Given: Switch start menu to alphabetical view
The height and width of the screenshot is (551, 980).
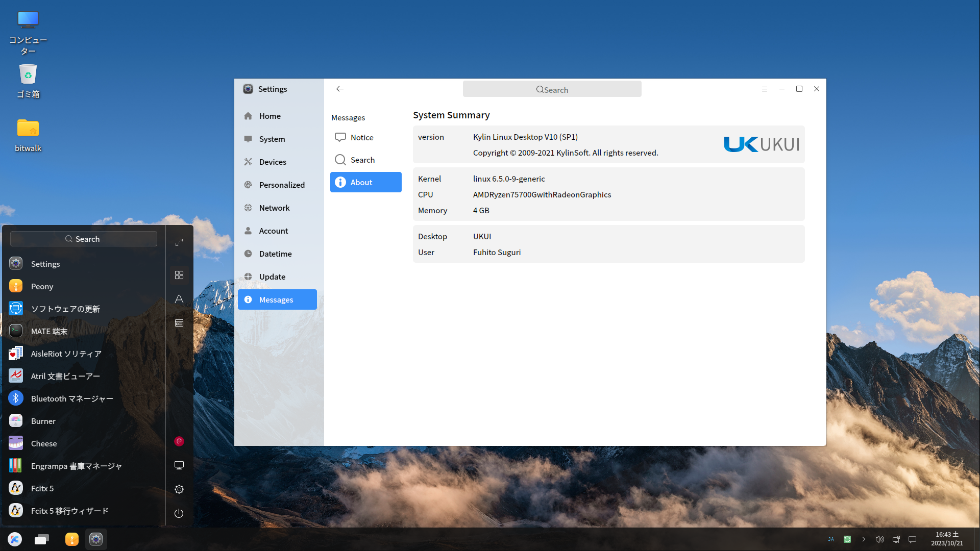Looking at the screenshot, I should click(179, 299).
